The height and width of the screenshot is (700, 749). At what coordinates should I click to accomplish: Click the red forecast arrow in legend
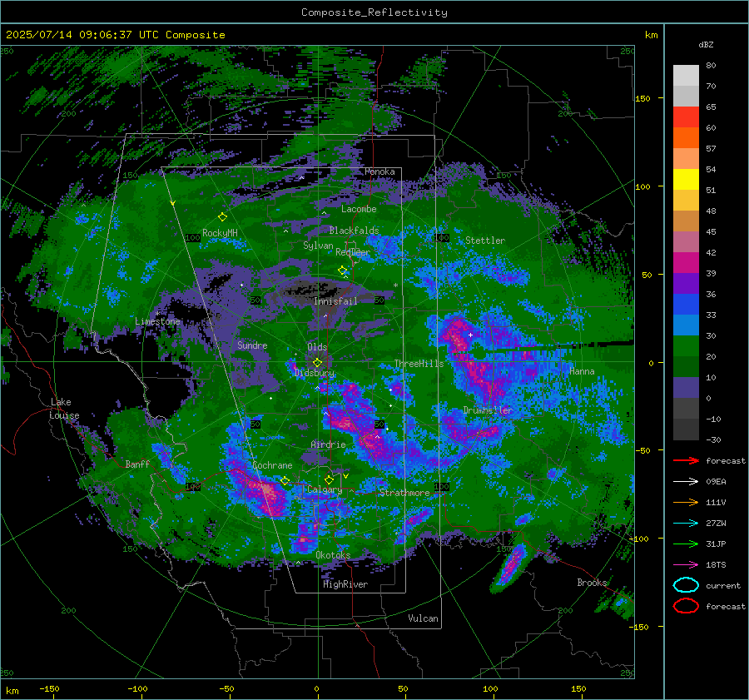tap(686, 460)
